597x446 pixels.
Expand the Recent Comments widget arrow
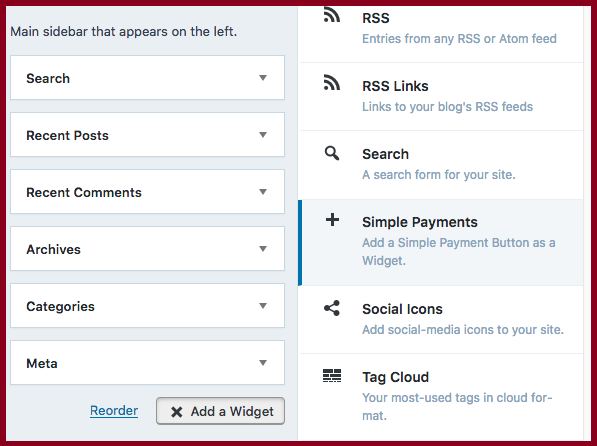[x=263, y=192]
